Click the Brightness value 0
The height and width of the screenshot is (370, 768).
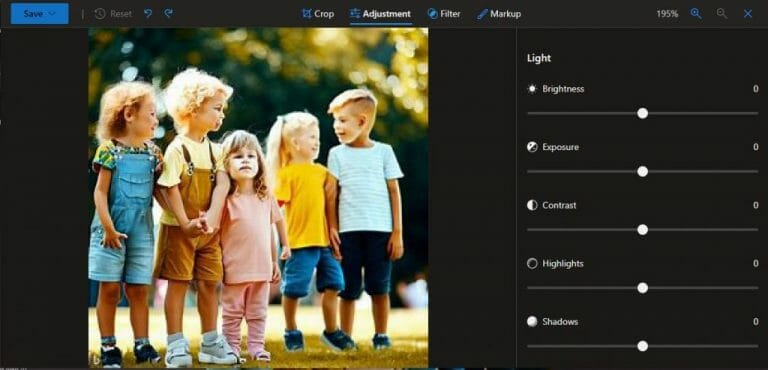(x=756, y=89)
